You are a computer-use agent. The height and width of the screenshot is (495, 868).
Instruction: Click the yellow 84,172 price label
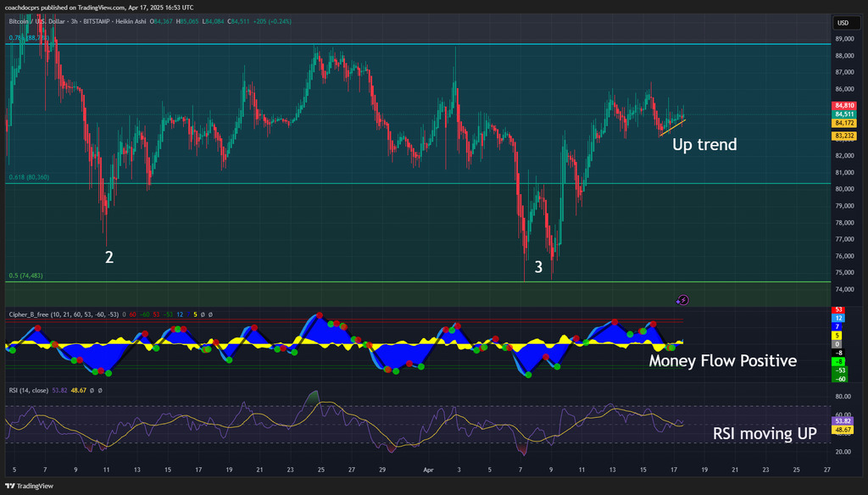(843, 123)
